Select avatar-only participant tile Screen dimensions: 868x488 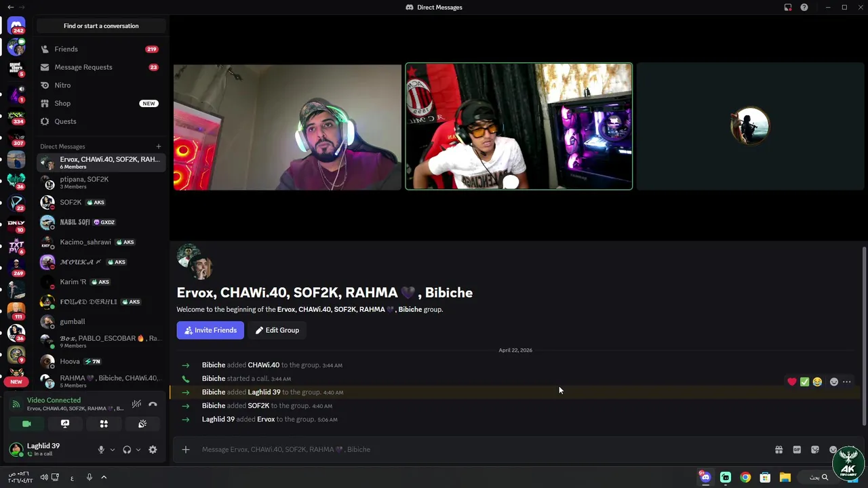coord(750,127)
